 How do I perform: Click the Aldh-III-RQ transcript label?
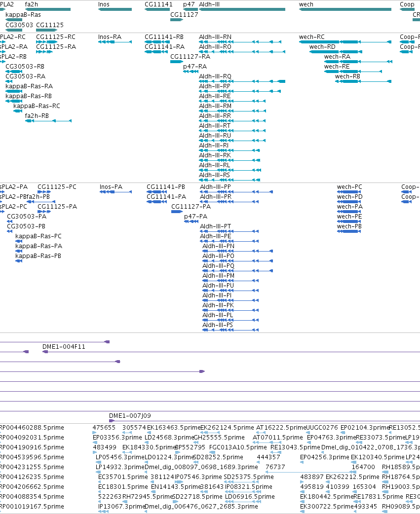click(215, 76)
